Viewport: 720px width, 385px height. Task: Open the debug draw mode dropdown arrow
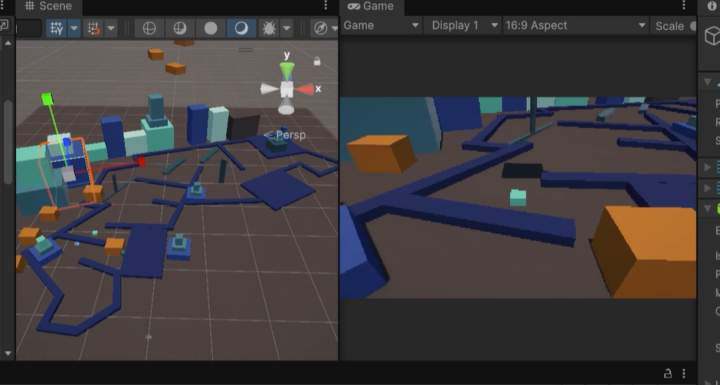click(287, 28)
